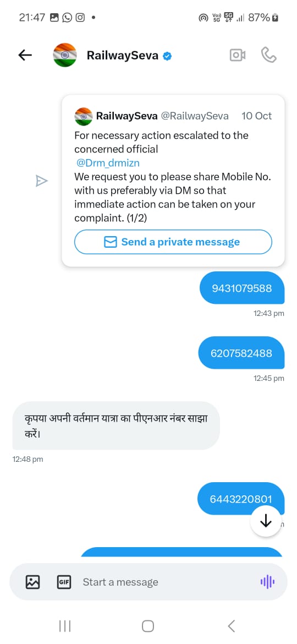Select the 9431079588 message bubble

242,288
